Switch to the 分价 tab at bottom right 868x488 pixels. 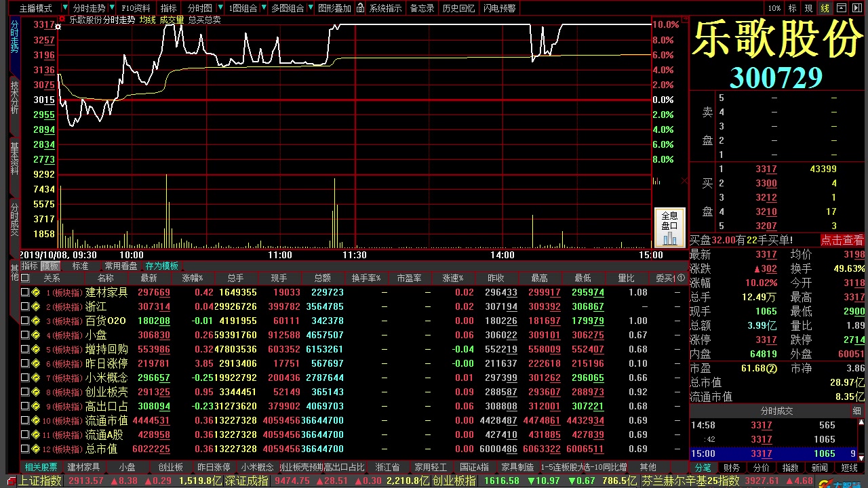coord(761,468)
